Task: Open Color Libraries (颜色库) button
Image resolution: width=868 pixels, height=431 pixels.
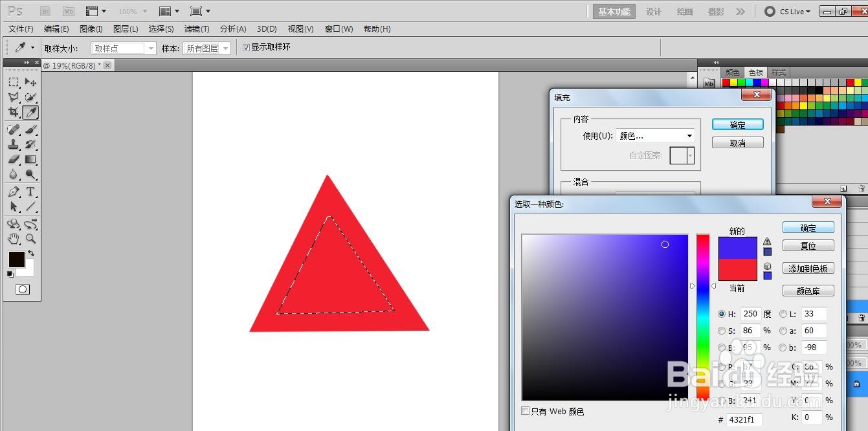Action: (x=808, y=291)
